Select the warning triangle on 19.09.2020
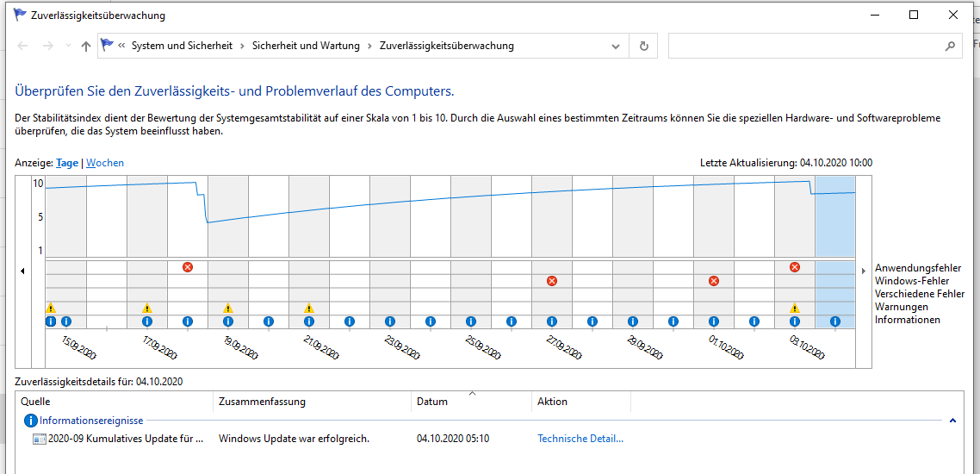 pyautogui.click(x=228, y=308)
